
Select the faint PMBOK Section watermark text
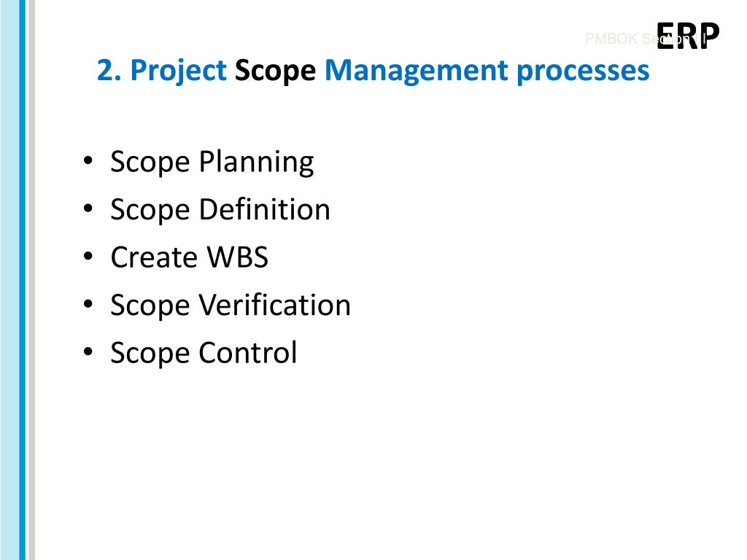pos(645,39)
